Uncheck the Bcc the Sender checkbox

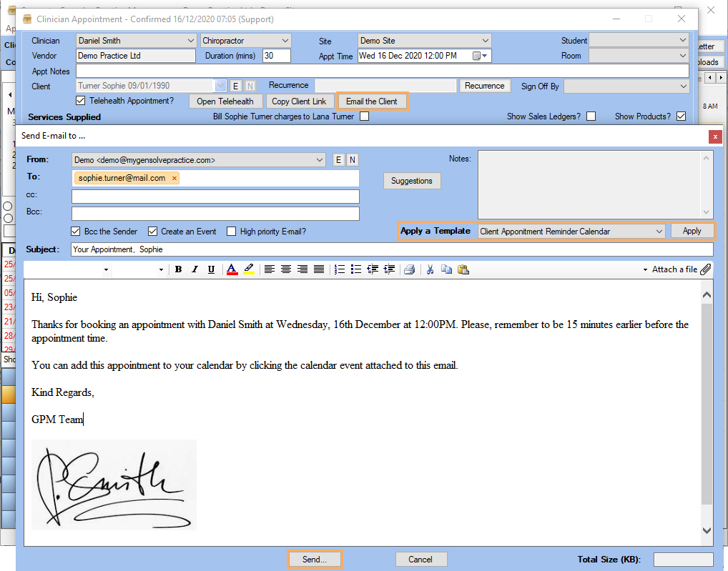click(x=76, y=232)
